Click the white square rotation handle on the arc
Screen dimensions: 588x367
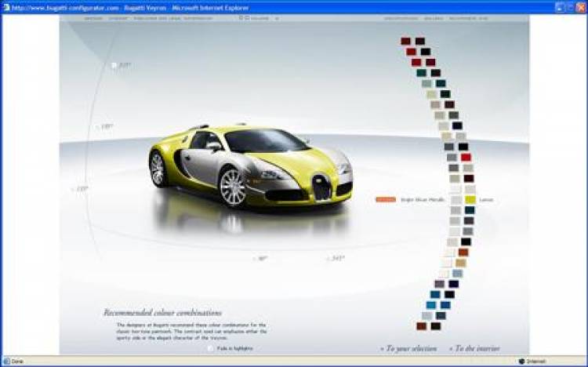pyautogui.click(x=114, y=65)
